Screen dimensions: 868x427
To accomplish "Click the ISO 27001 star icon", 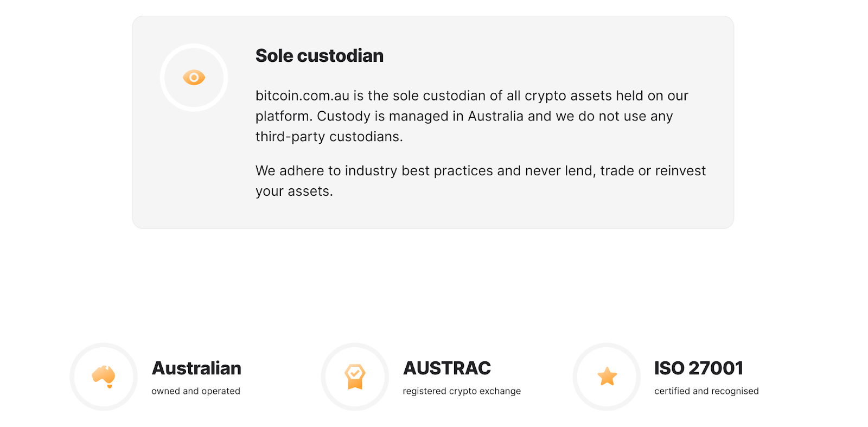I will tap(607, 376).
